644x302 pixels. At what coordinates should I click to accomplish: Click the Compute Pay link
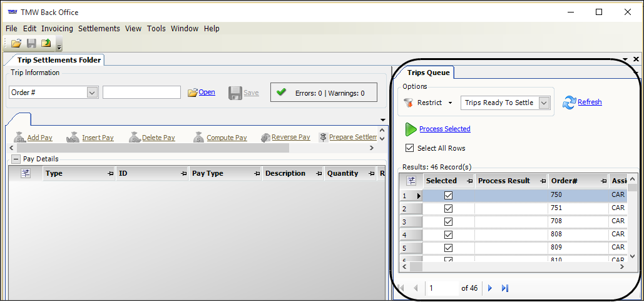tap(227, 138)
